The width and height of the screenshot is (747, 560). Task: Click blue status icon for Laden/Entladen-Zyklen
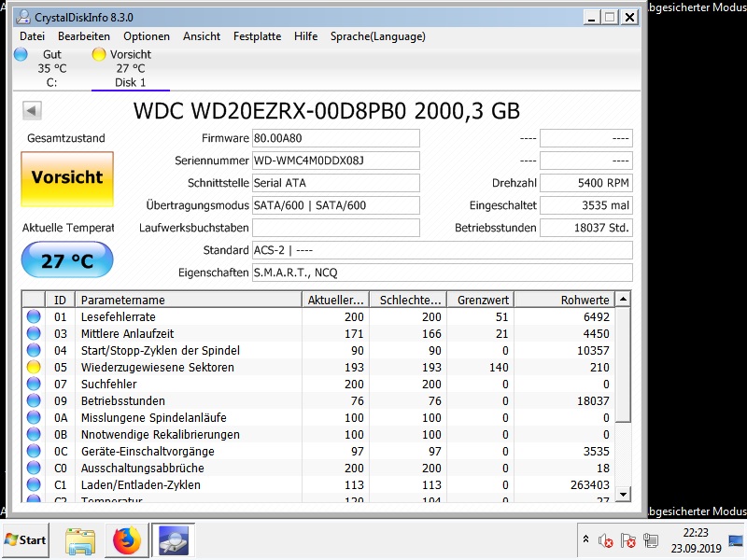point(34,484)
